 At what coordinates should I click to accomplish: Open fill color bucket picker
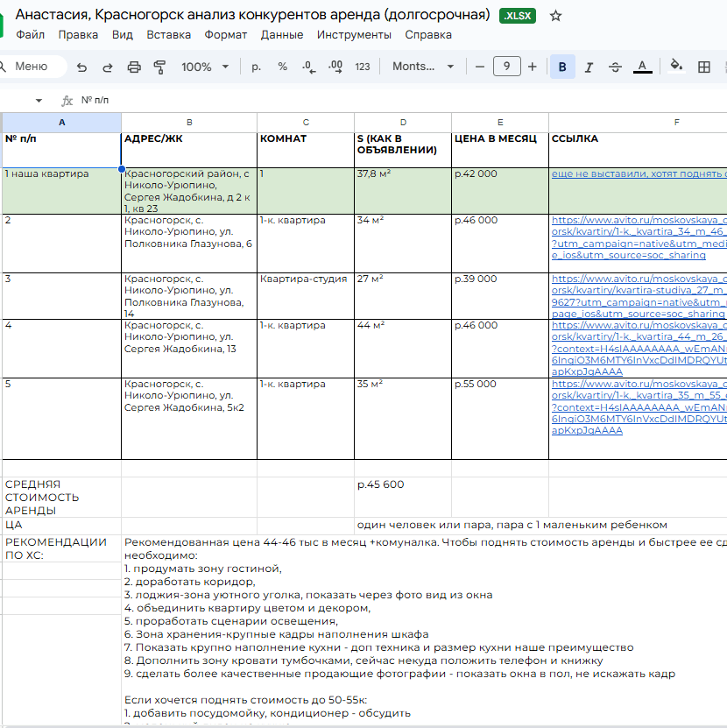(x=676, y=66)
